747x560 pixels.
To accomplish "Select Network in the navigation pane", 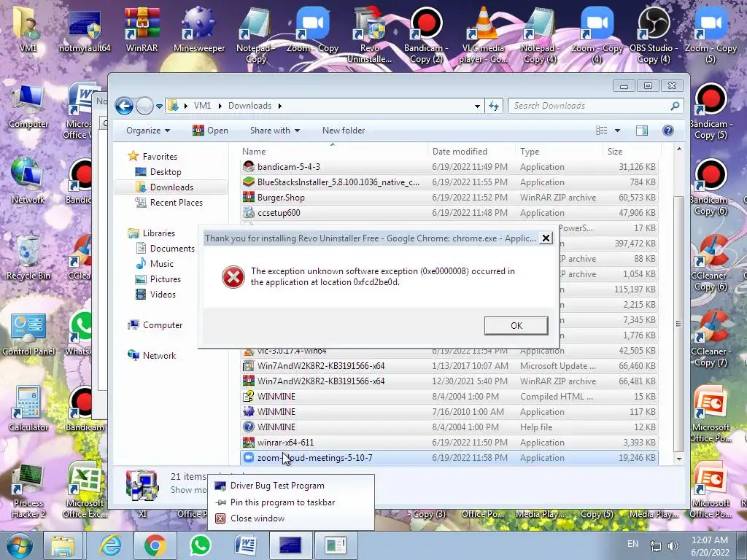I will (x=159, y=356).
